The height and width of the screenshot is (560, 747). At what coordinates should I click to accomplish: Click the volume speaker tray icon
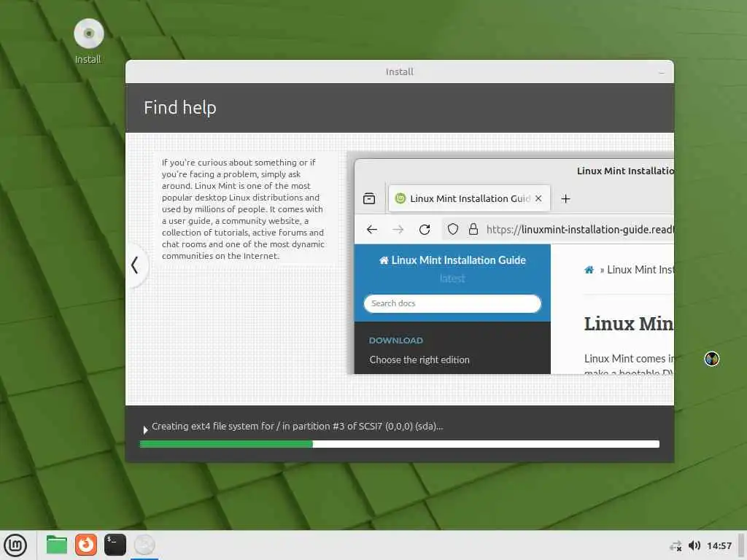point(694,545)
